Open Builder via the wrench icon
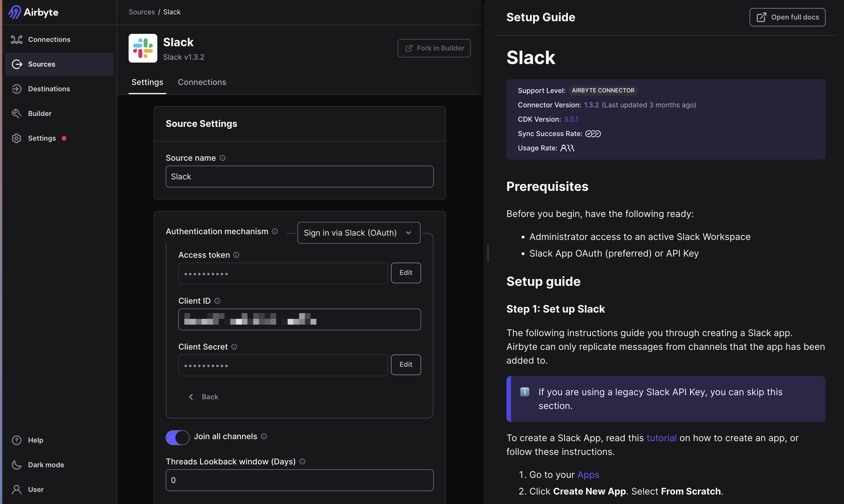Image resolution: width=844 pixels, height=504 pixels. pyautogui.click(x=16, y=113)
